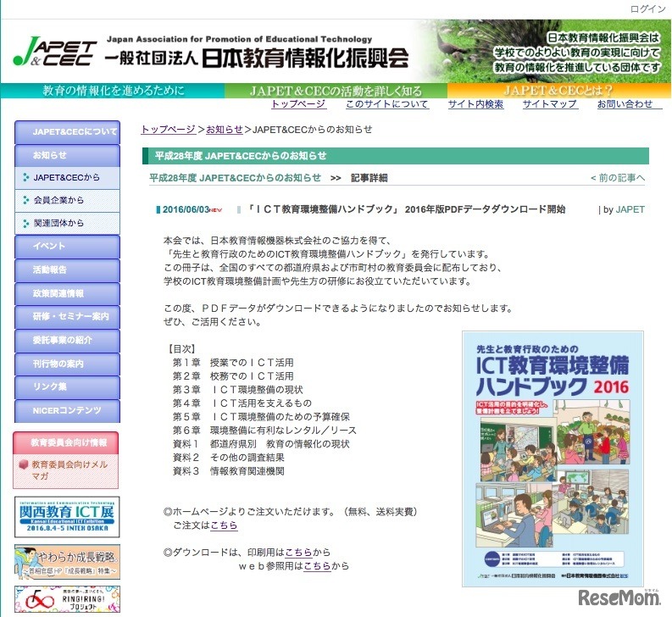Click 資料３ 情報教育関連機関 line
The width and height of the screenshot is (672, 617).
tap(229, 471)
